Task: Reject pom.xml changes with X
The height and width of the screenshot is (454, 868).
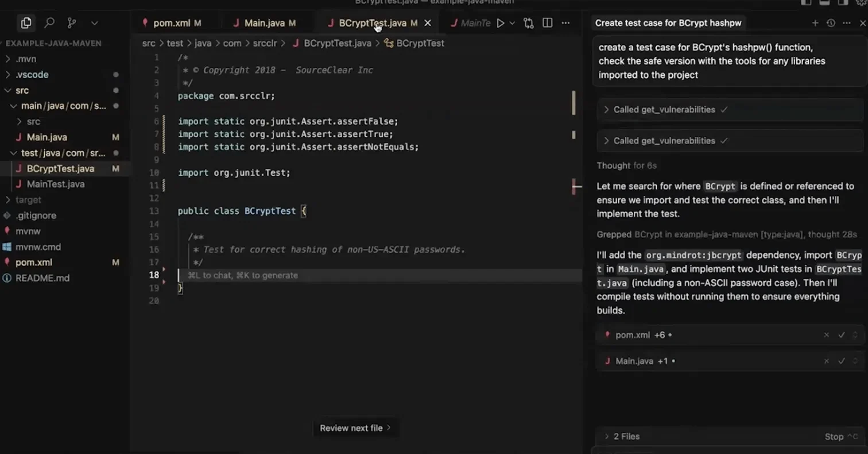Action: tap(827, 335)
